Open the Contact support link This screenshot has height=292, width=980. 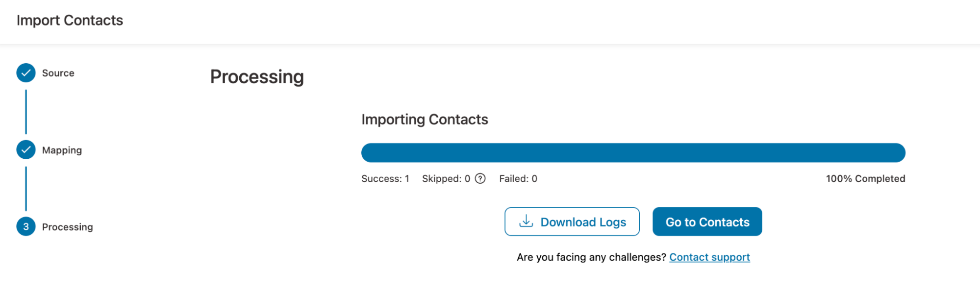coord(709,257)
